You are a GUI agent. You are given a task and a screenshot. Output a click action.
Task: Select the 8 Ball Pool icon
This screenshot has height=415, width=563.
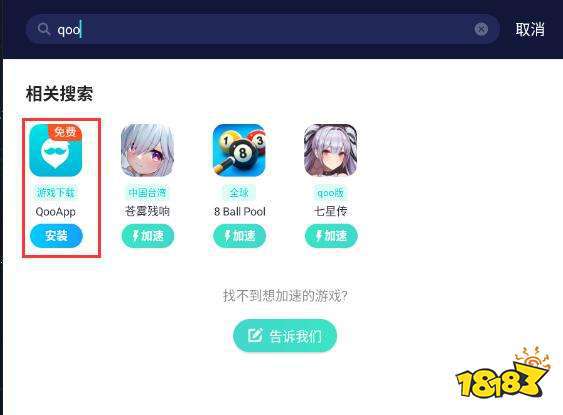tap(239, 150)
